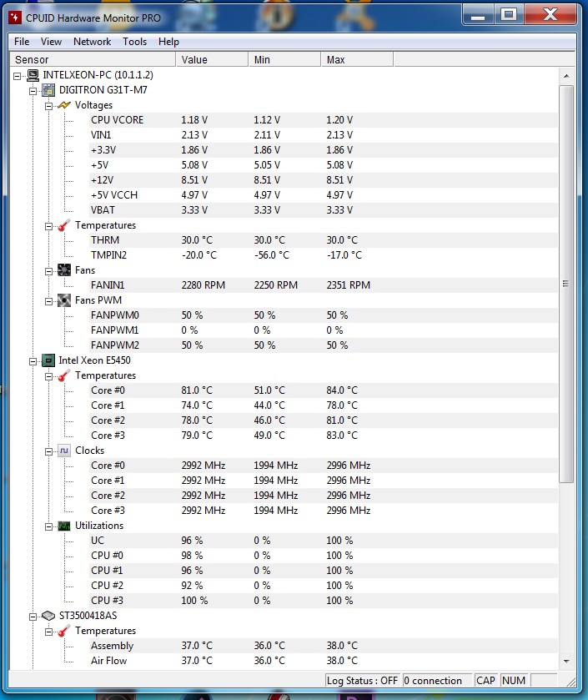This screenshot has height=700, width=588.
Task: Collapse the Voltages group
Action: coord(48,106)
